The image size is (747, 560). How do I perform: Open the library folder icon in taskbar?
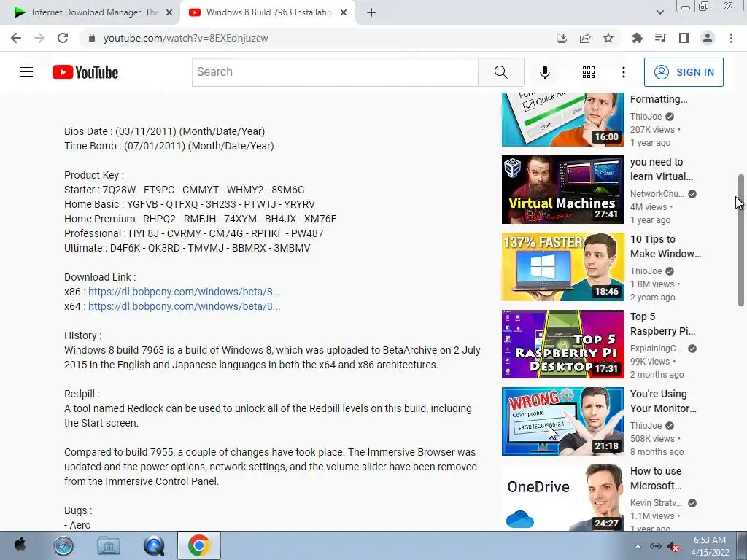(x=108, y=545)
